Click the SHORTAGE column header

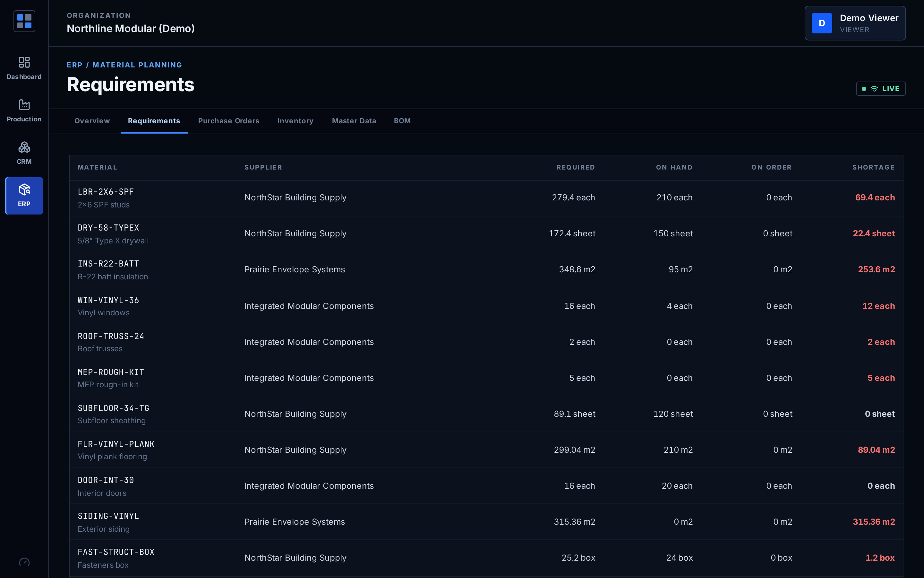pos(873,167)
